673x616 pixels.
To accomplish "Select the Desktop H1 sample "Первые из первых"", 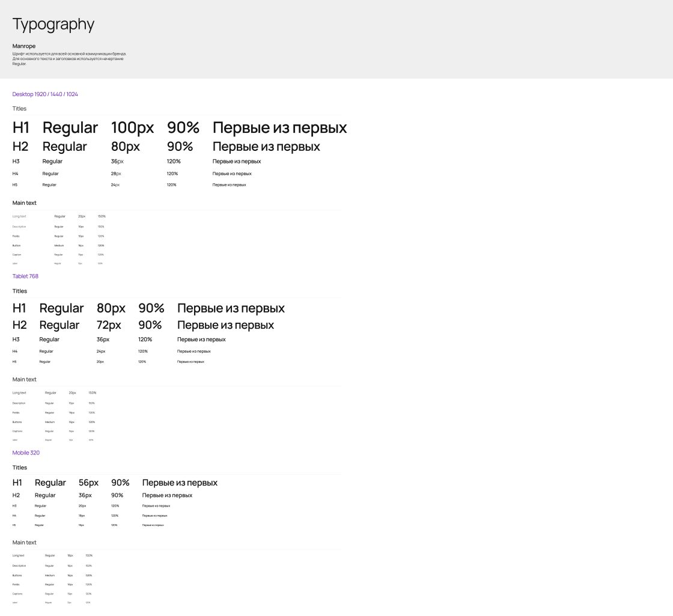I will tap(279, 128).
